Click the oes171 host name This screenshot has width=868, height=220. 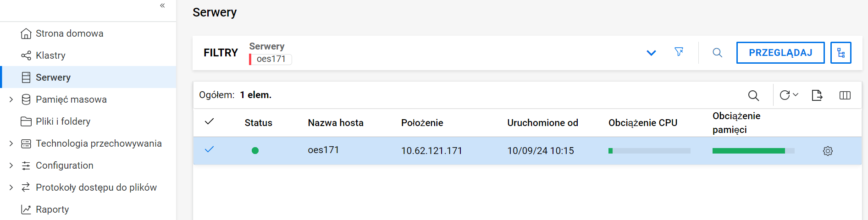323,150
